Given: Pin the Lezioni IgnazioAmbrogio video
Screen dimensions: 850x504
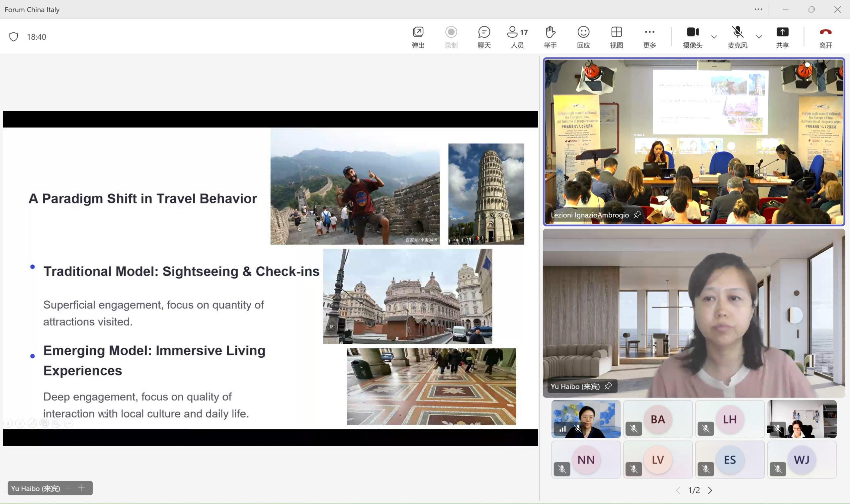Looking at the screenshot, I should click(637, 215).
